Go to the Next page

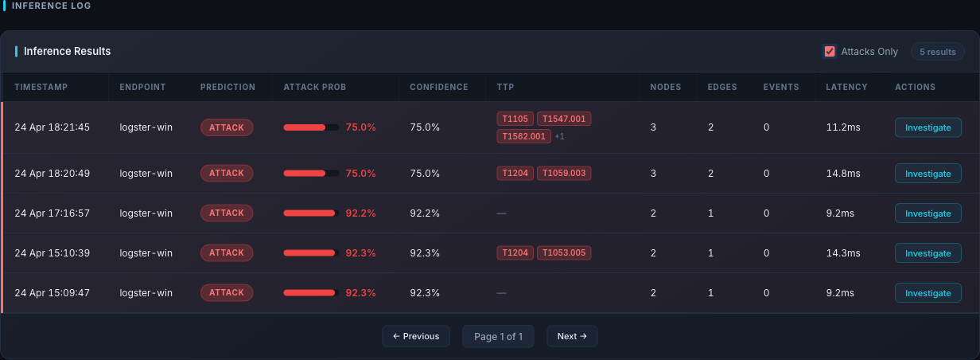tap(572, 336)
